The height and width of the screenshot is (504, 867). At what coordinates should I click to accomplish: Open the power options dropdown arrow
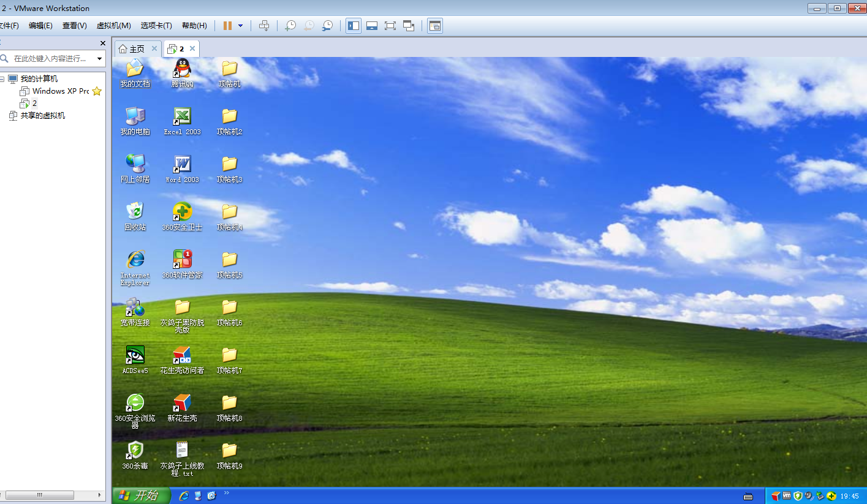[240, 26]
